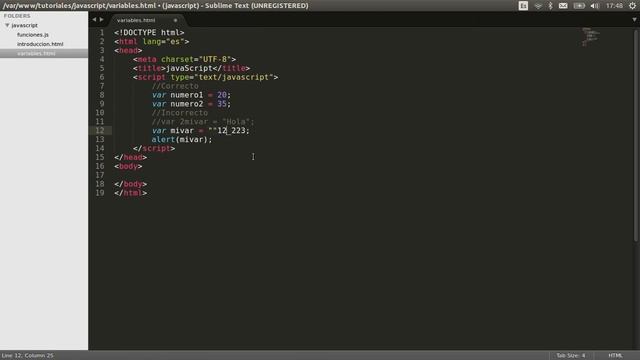
Task: Click line number 12 in the gutter
Action: [100, 131]
